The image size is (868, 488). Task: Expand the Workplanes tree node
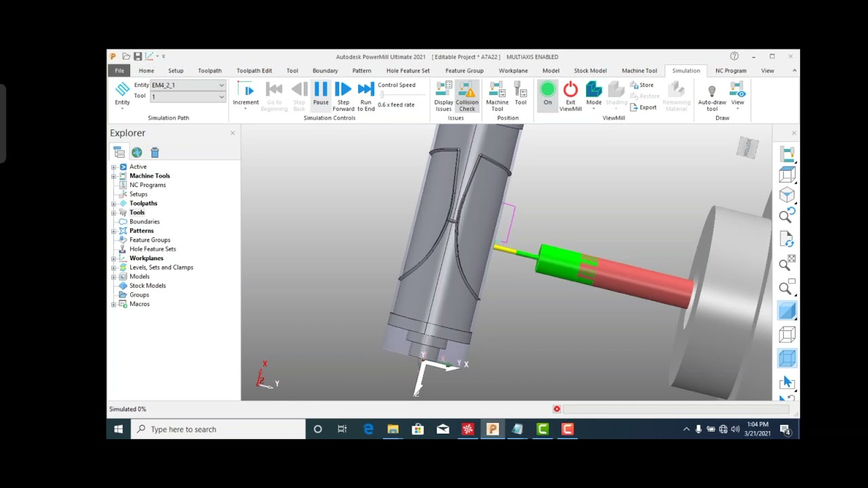[x=114, y=258]
